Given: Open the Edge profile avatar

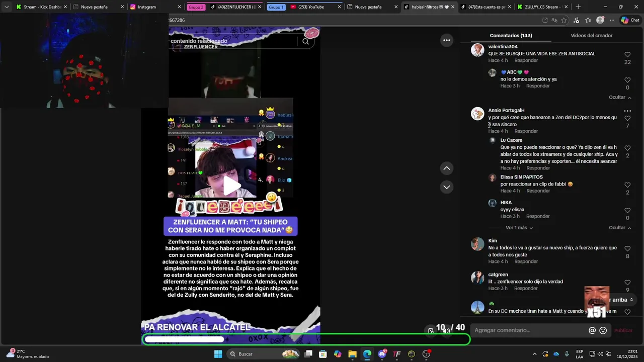Looking at the screenshot, I should 600,20.
